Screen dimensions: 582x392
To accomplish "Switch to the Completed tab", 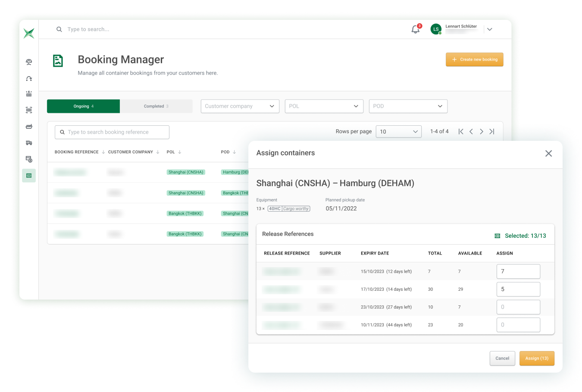I will 156,106.
